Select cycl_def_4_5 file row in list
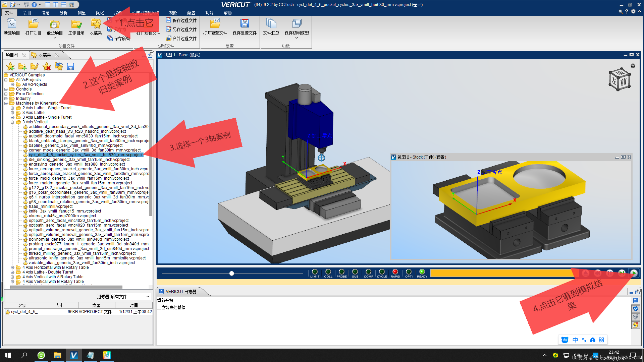Screen dimensions: 644x362 click(78, 312)
